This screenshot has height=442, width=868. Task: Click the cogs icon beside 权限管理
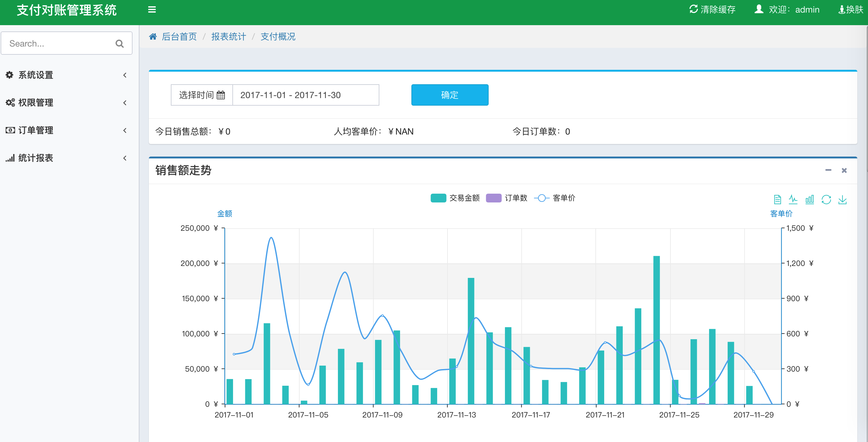[10, 102]
